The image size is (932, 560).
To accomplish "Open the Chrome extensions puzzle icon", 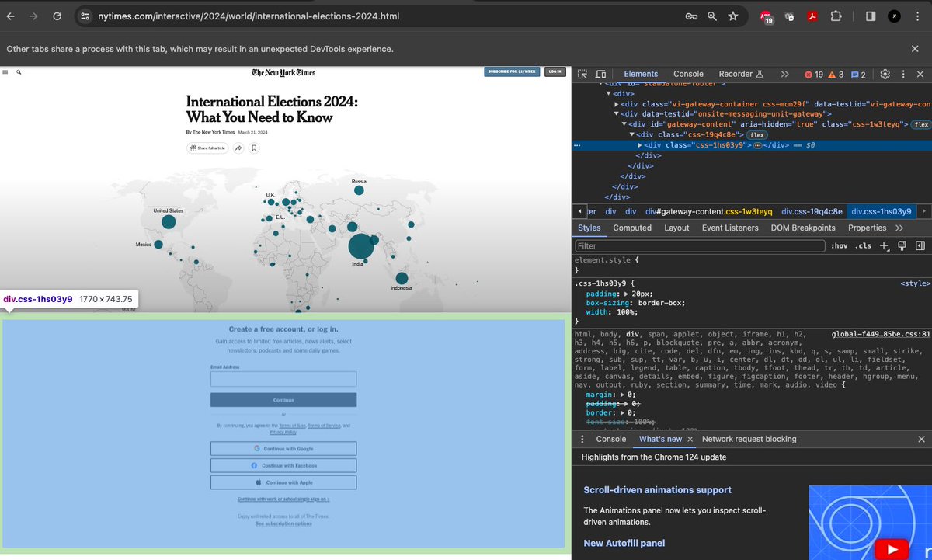I will click(x=836, y=16).
